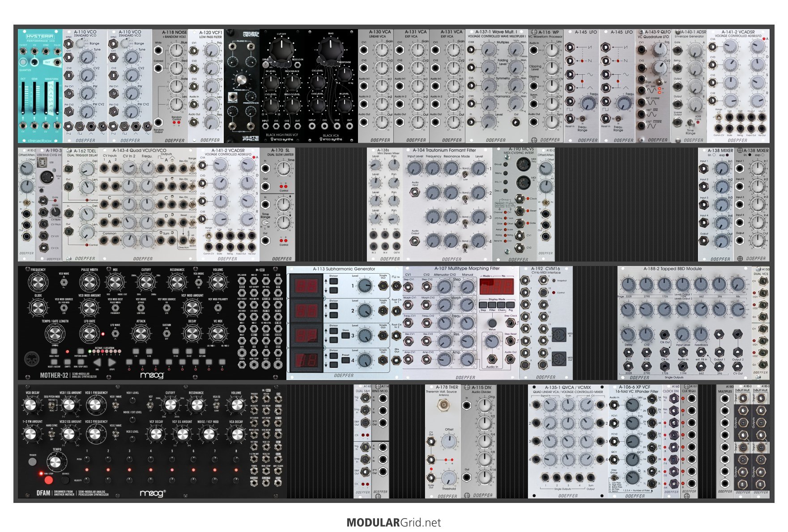
Task: Flip the Mother-32 VCO WAVE switch
Action: [x=64, y=282]
